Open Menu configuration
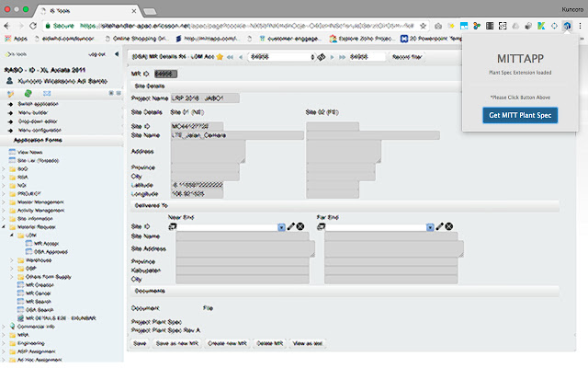588x368 pixels. 40,130
